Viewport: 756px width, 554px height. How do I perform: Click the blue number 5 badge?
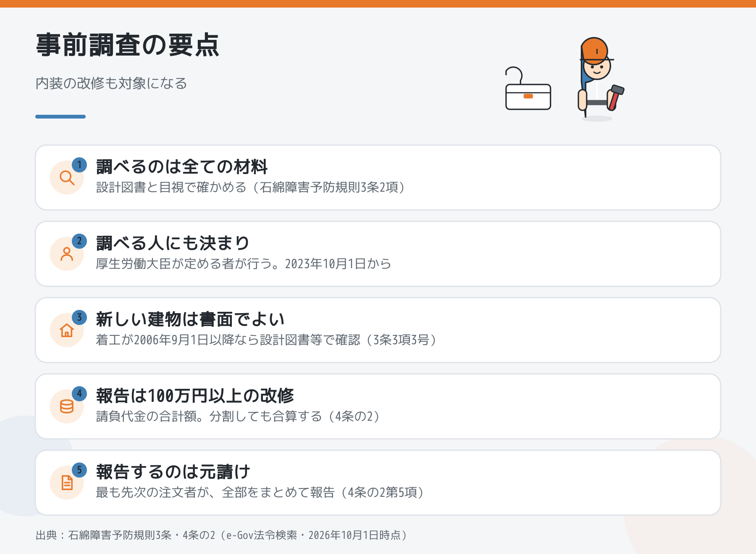(x=79, y=470)
